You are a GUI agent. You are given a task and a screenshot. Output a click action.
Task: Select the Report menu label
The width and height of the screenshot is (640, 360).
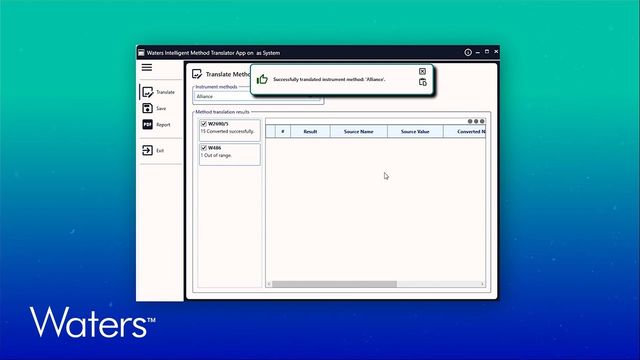pyautogui.click(x=163, y=125)
